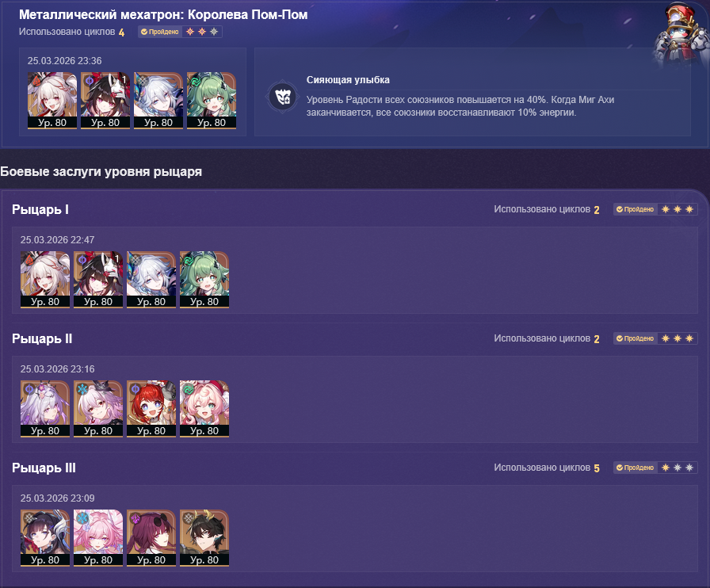
Task: Click the purple-haired character in Рыцарь III team
Action: (151, 538)
